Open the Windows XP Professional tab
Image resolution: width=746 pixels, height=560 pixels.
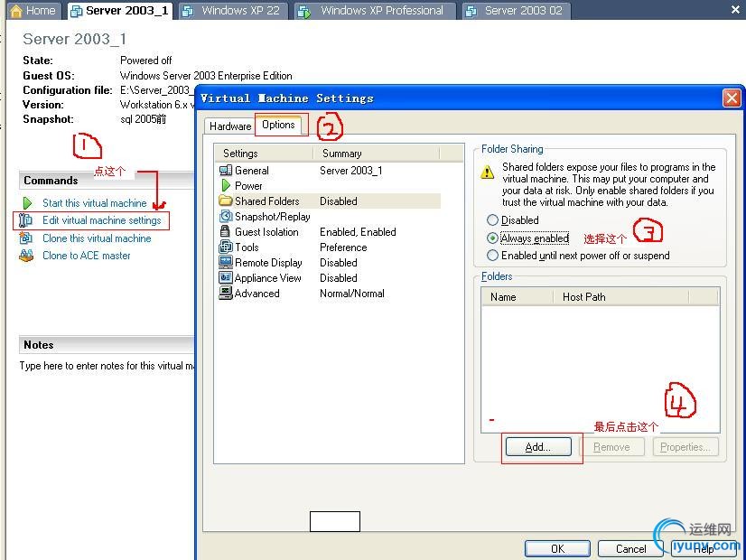375,11
